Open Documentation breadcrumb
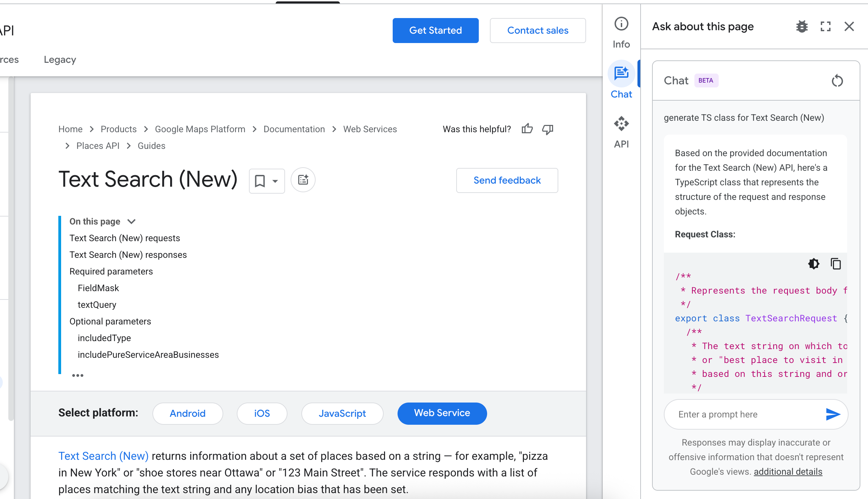Screen dimensions: 868x499 [x=294, y=129]
